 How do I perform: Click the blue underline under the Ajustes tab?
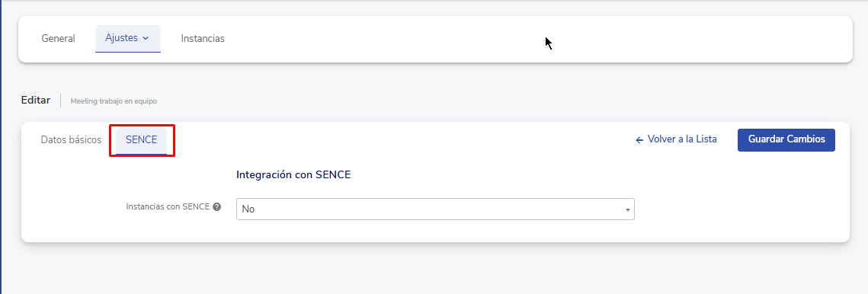pyautogui.click(x=128, y=52)
